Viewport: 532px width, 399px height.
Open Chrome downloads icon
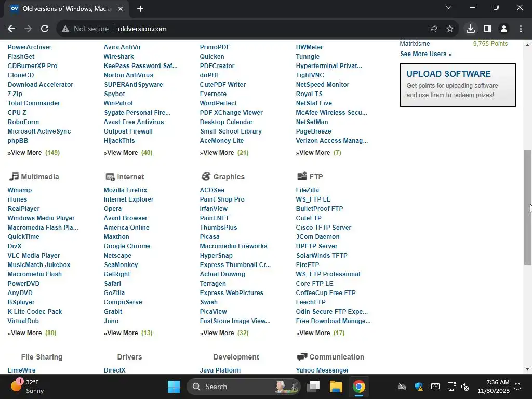(471, 29)
